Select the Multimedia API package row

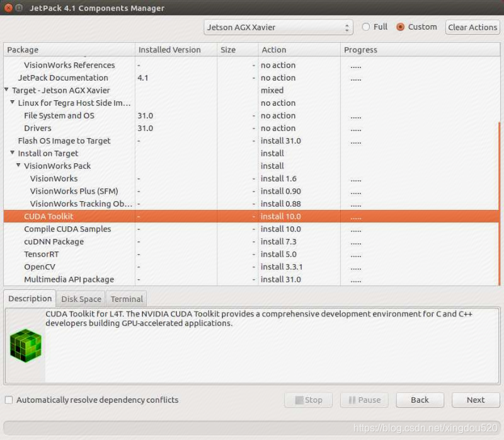pos(251,279)
